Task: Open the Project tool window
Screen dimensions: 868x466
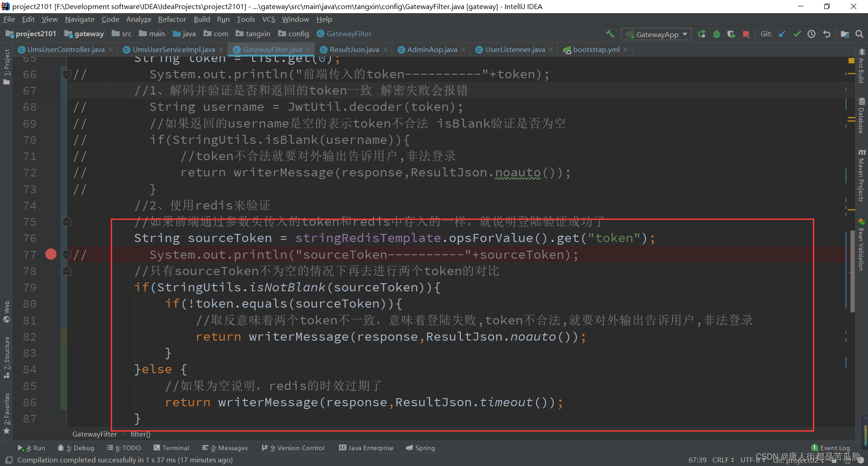Action: click(x=6, y=67)
